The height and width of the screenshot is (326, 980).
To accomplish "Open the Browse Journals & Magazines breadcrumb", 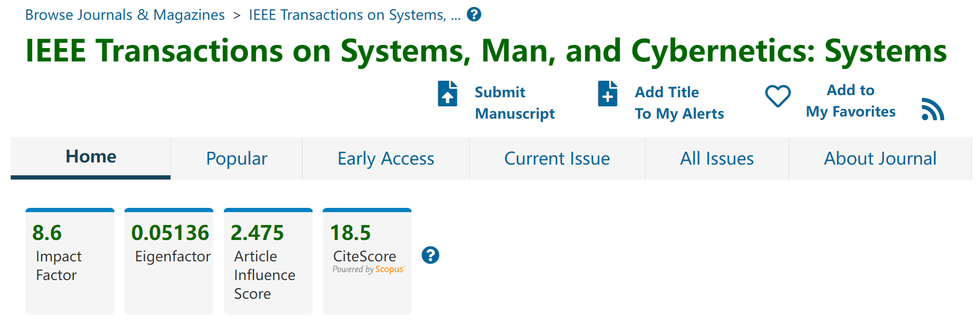I will (x=125, y=15).
